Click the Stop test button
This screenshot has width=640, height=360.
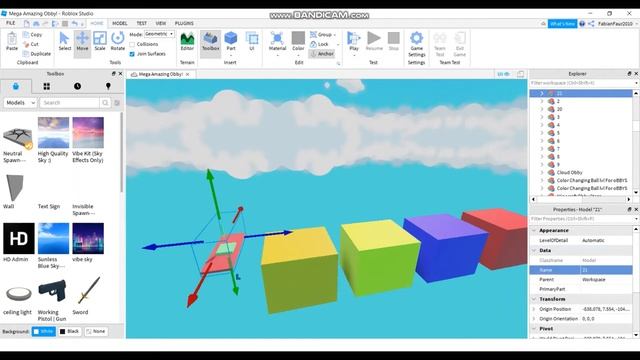[393, 42]
